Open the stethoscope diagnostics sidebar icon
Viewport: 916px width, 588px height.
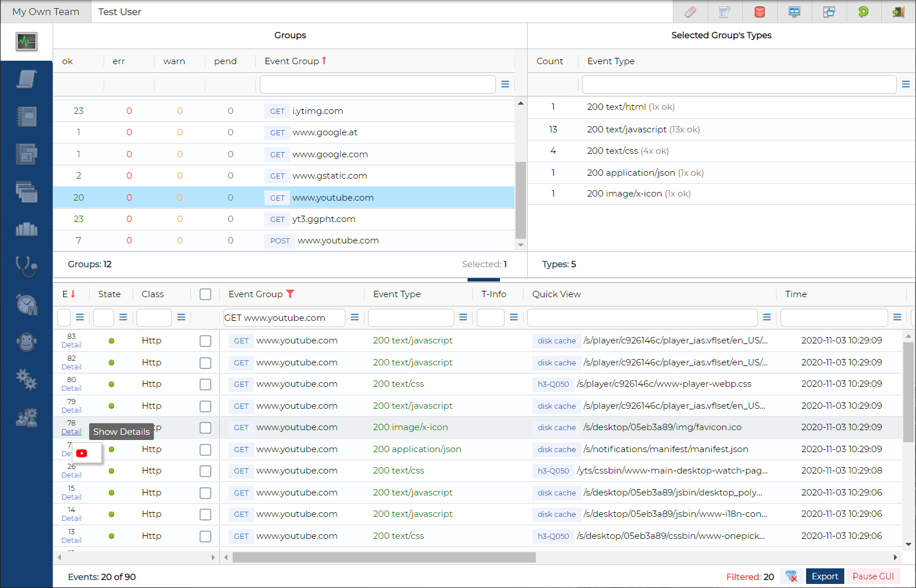pyautogui.click(x=27, y=267)
